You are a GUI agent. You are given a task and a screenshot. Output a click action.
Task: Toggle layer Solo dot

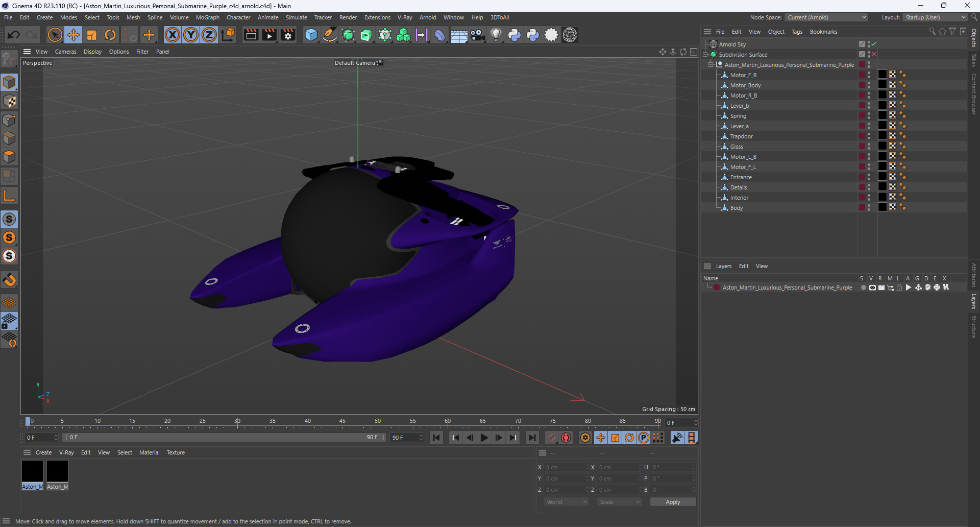pyautogui.click(x=863, y=288)
